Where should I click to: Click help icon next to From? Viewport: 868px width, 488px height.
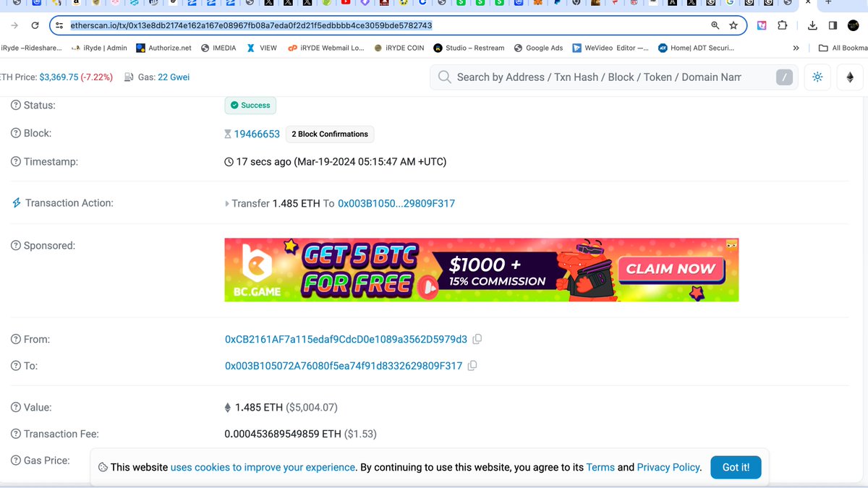pos(16,339)
